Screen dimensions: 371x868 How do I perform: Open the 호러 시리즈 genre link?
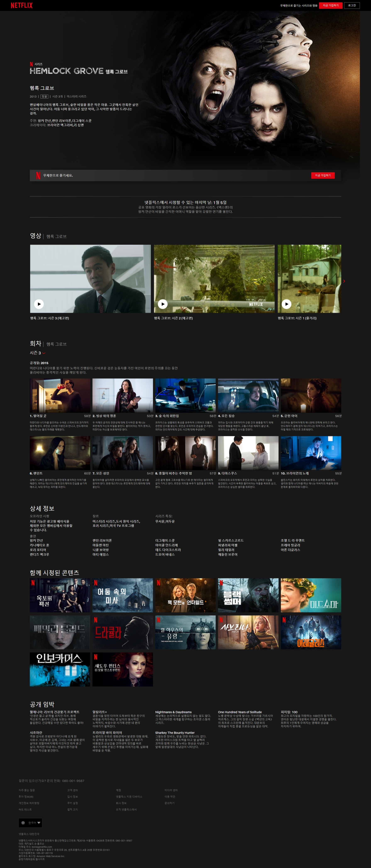[x=101, y=526]
